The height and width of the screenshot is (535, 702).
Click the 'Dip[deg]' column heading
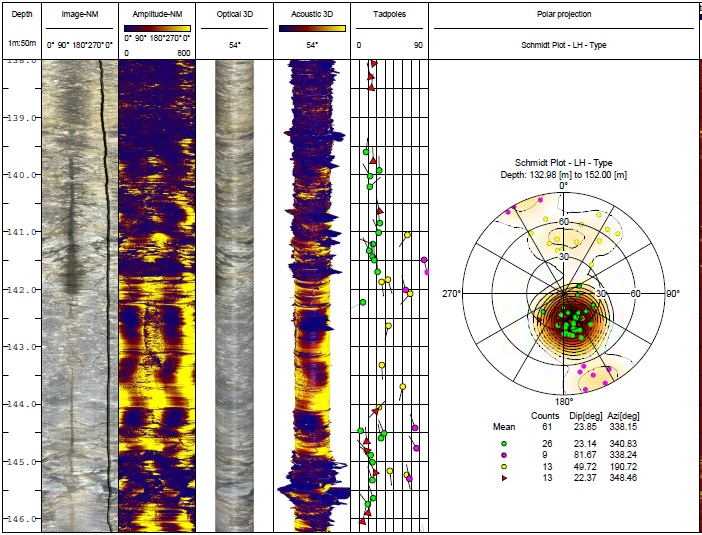pos(586,415)
